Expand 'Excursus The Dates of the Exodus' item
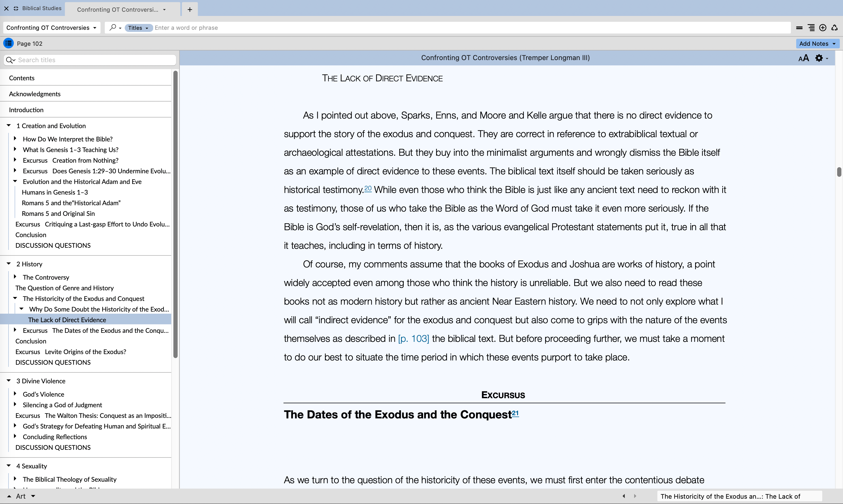Screen dimensions: 843x504 point(15,330)
